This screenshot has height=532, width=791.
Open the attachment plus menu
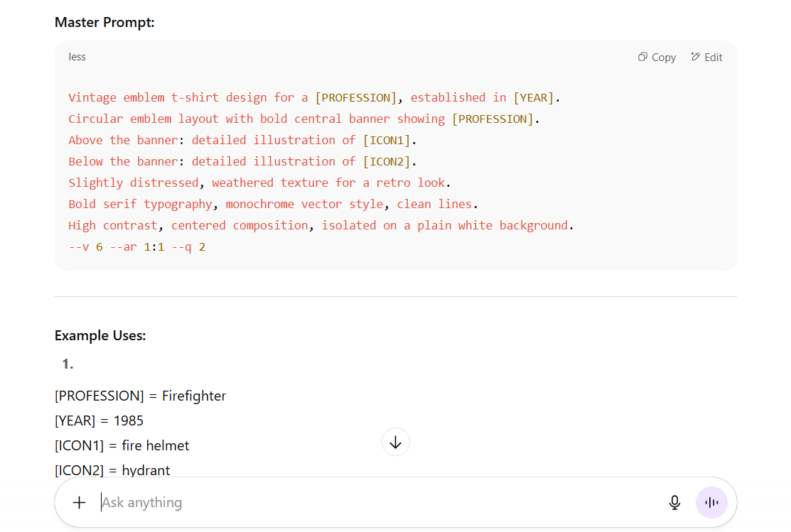coord(80,503)
